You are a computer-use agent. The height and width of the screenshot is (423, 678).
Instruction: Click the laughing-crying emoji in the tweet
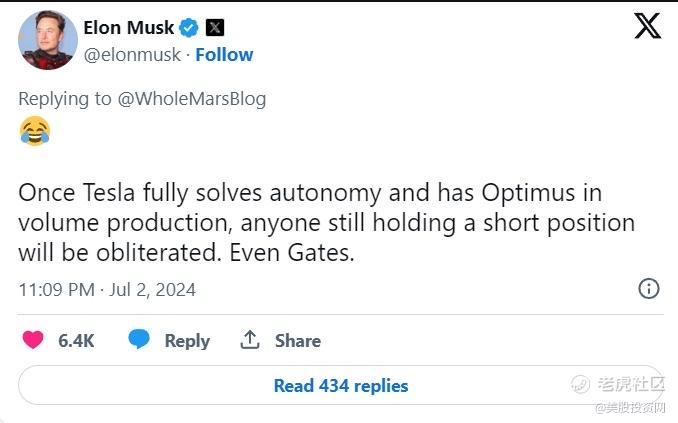click(34, 131)
